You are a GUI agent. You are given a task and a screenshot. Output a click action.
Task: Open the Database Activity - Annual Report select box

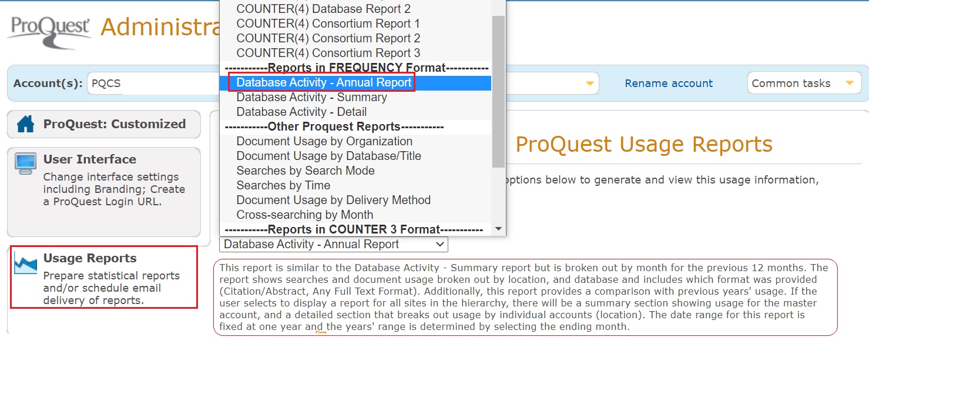(x=333, y=244)
